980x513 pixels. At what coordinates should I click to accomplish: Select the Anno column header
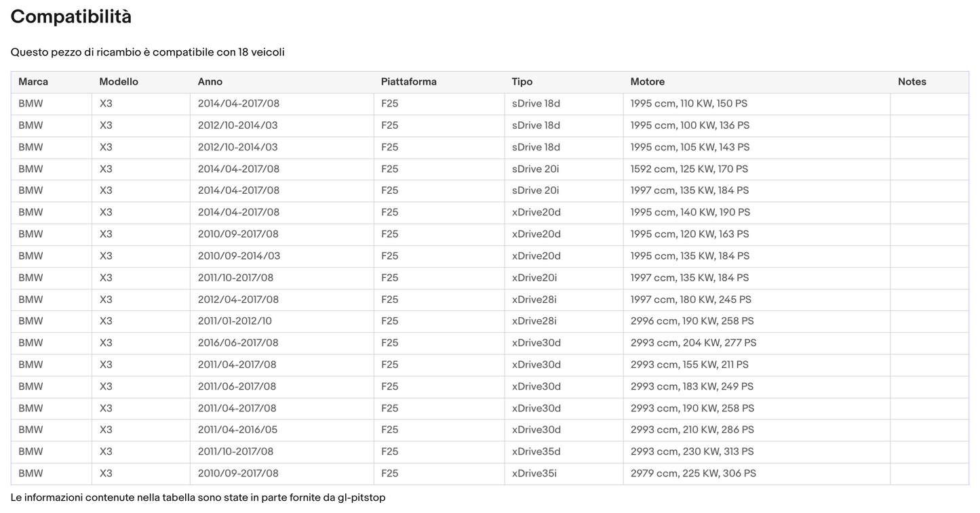(210, 82)
